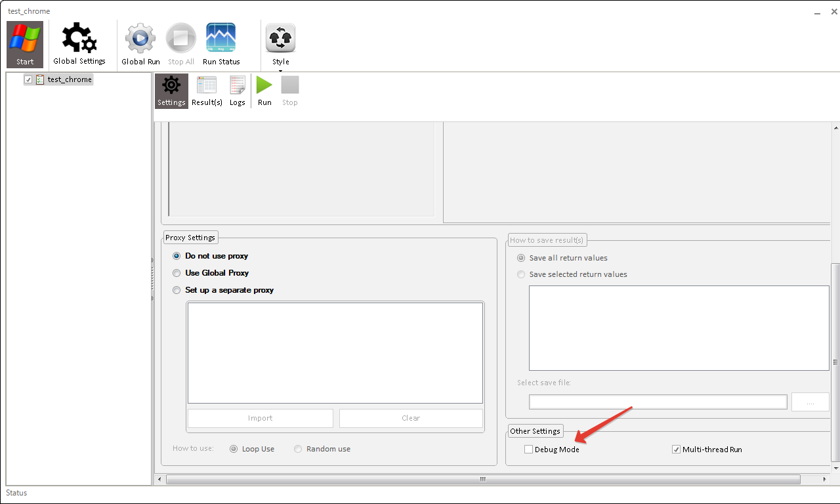This screenshot has width=840, height=504.
Task: Click the horizontal scrollbar at the bottom
Action: pos(482,480)
